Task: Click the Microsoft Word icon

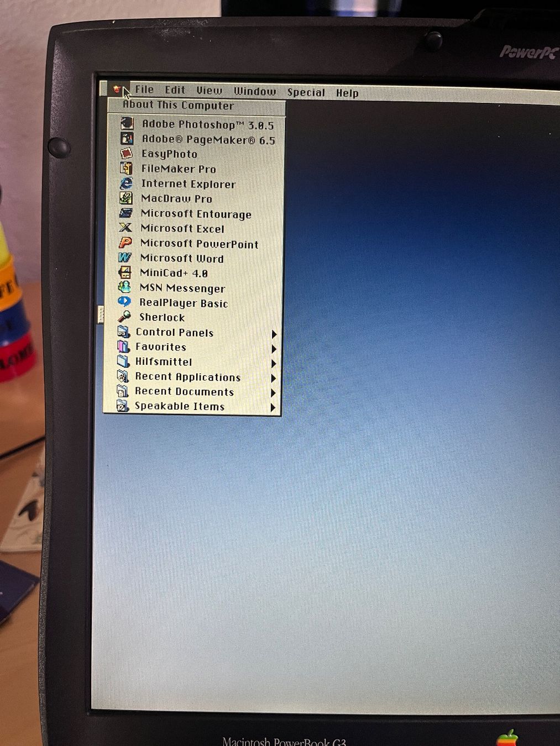Action: (125, 258)
